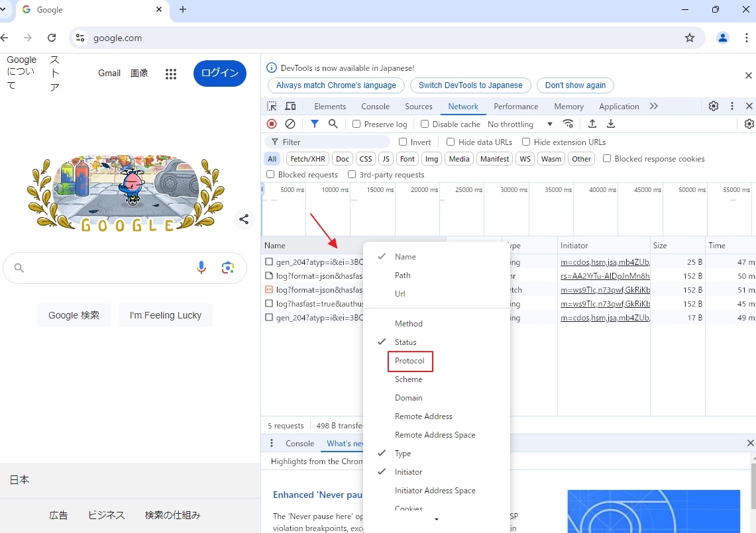Export HAR file download icon
This screenshot has width=756, height=533.
pyautogui.click(x=610, y=124)
